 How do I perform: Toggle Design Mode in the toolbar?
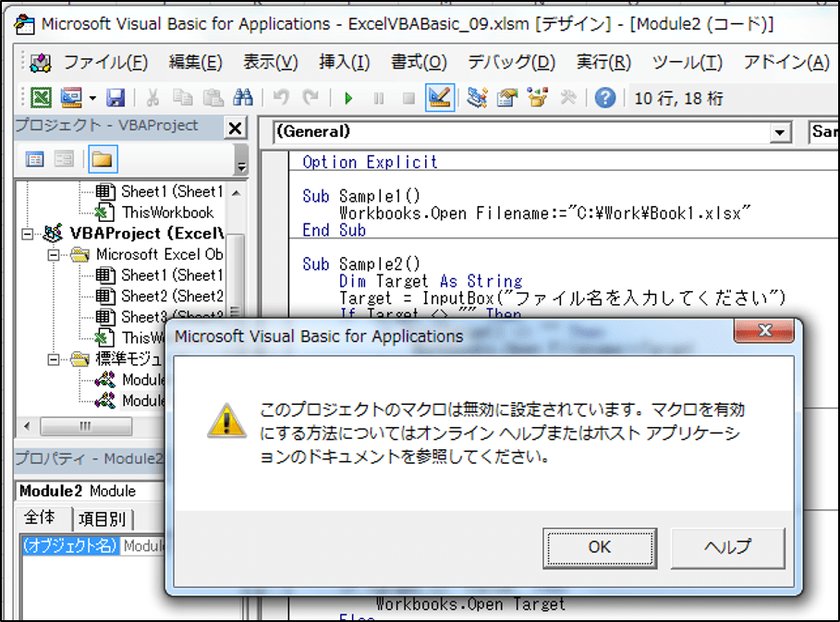point(440,98)
